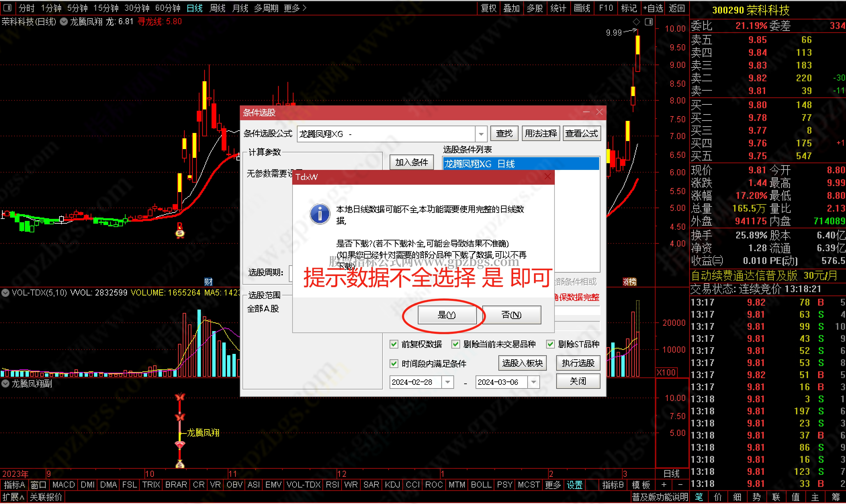Click the 龙腾凤翔副 indicator circle icon
The height and width of the screenshot is (504, 846).
pyautogui.click(x=5, y=384)
